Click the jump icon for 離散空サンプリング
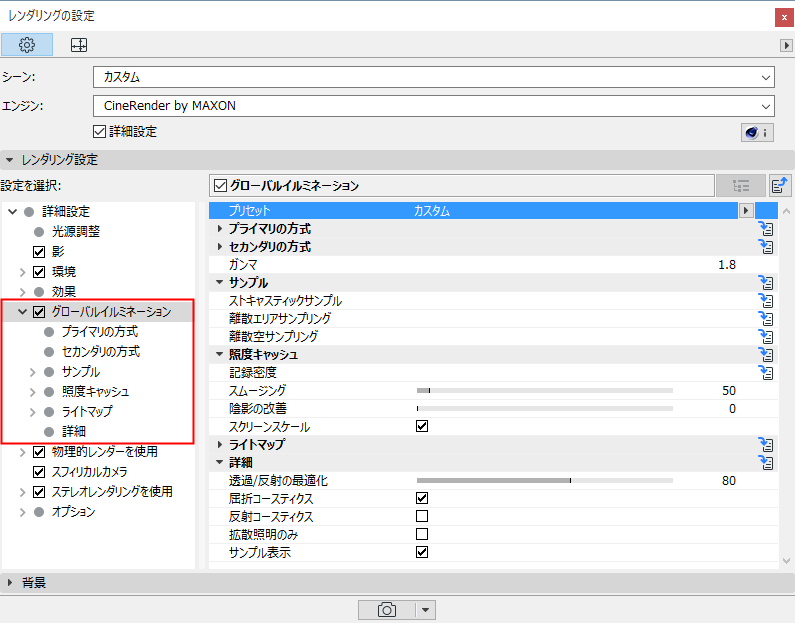 point(766,337)
